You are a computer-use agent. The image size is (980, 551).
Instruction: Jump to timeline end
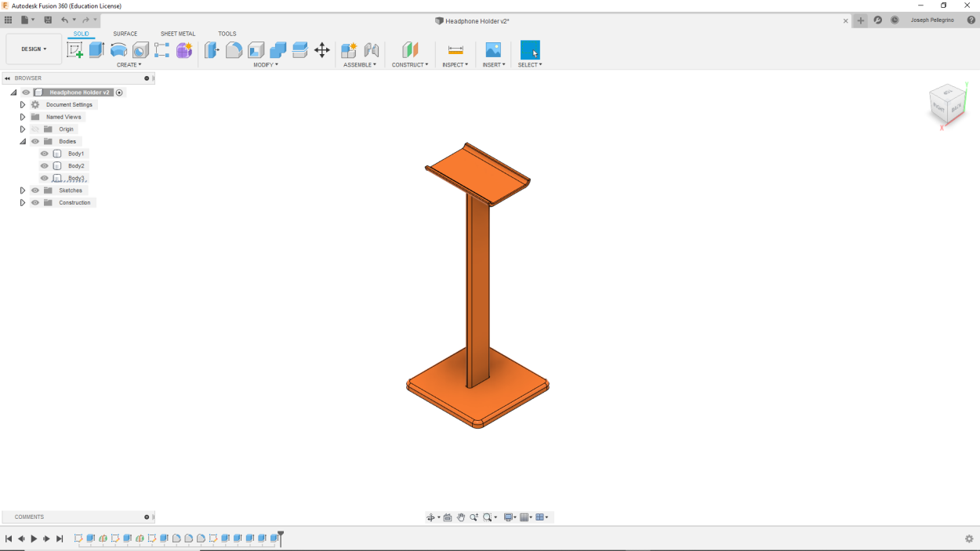60,539
